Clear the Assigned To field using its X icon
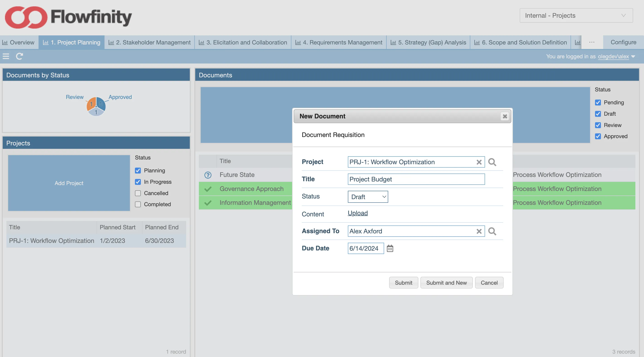The image size is (644, 357). (x=479, y=231)
